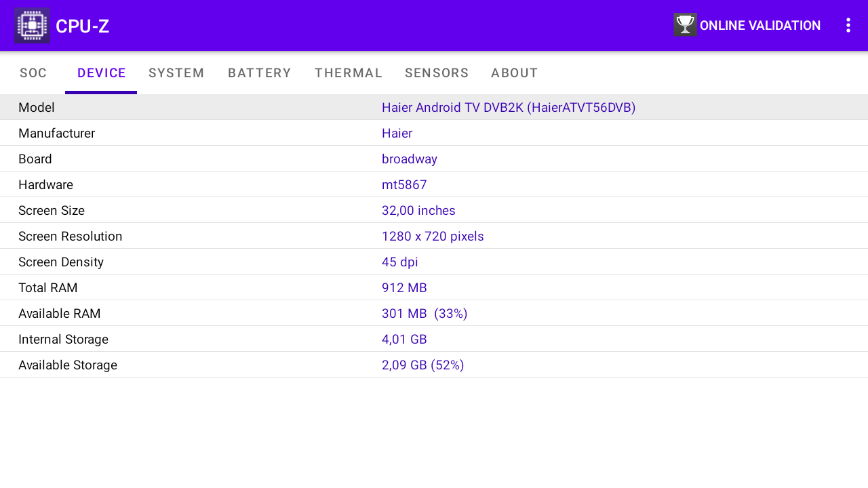Click the CPU-Z chip logo icon

[x=32, y=26]
